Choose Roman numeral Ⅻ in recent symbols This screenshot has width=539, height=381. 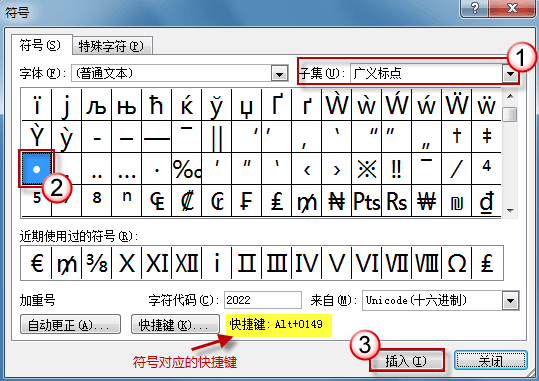[187, 263]
